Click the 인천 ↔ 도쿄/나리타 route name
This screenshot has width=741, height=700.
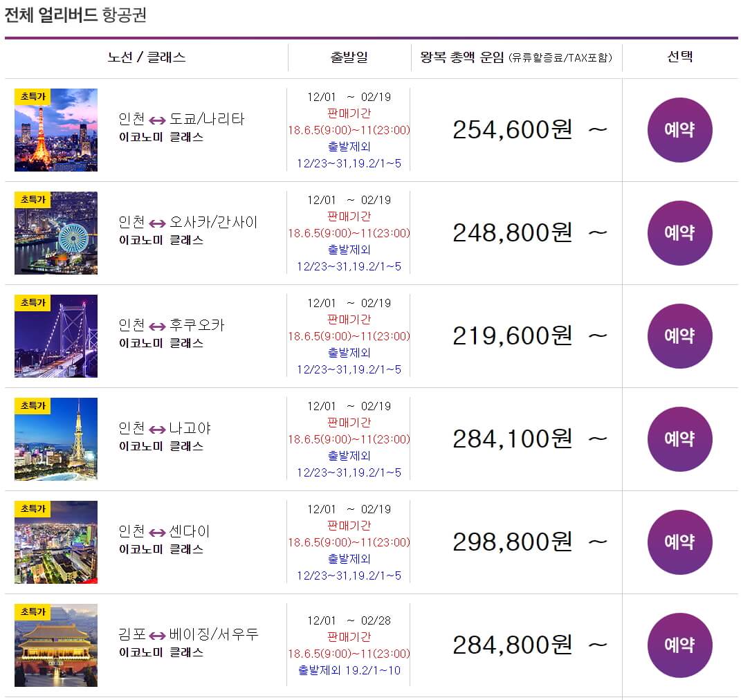(x=181, y=119)
